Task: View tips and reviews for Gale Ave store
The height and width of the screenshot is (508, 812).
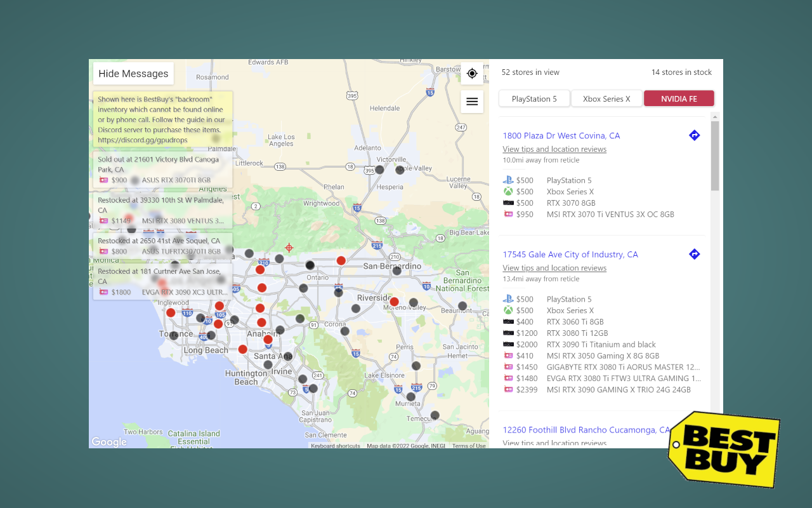Action: [x=554, y=268]
